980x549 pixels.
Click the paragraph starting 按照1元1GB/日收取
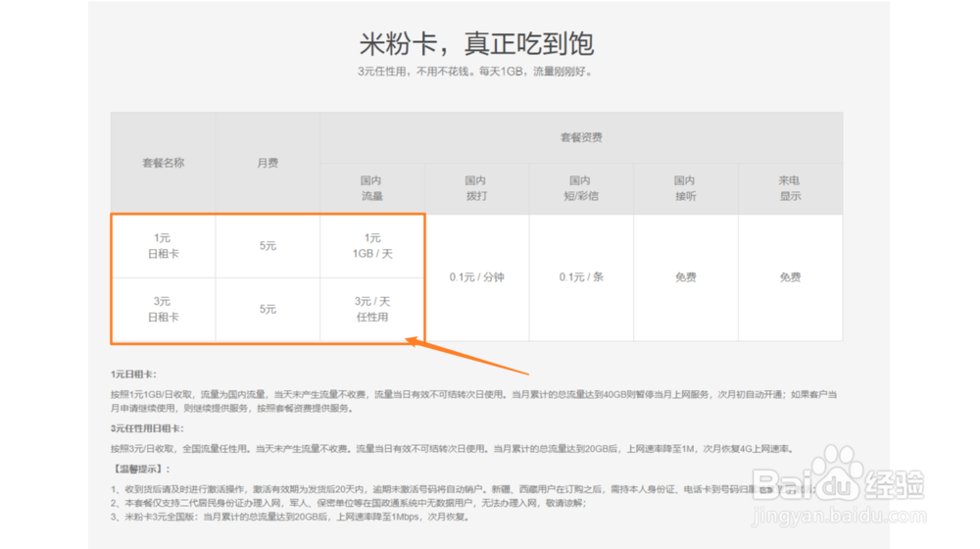tap(473, 401)
